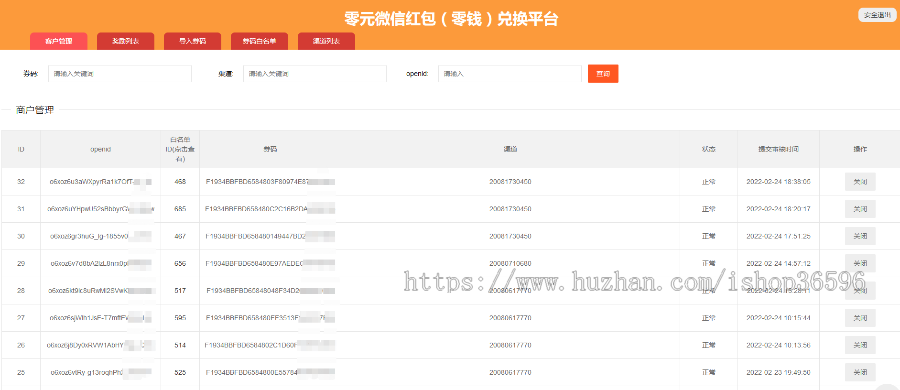This screenshot has height=390, width=900.
Task: Open the 渠道列表 tab
Action: point(326,41)
